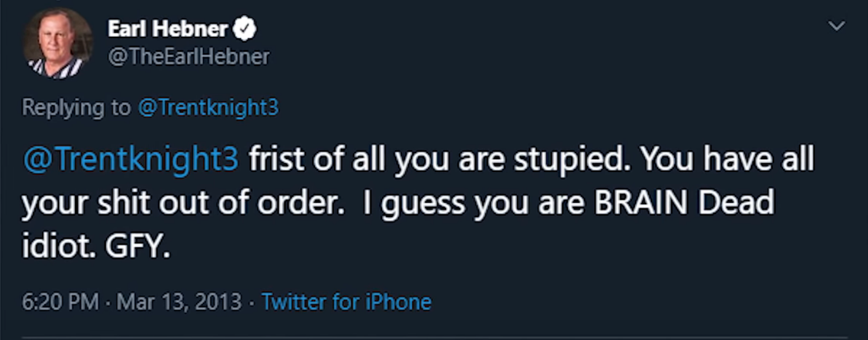Screen dimensions: 868x340
Task: Click the word "order." in the tweet
Action: pos(300,204)
